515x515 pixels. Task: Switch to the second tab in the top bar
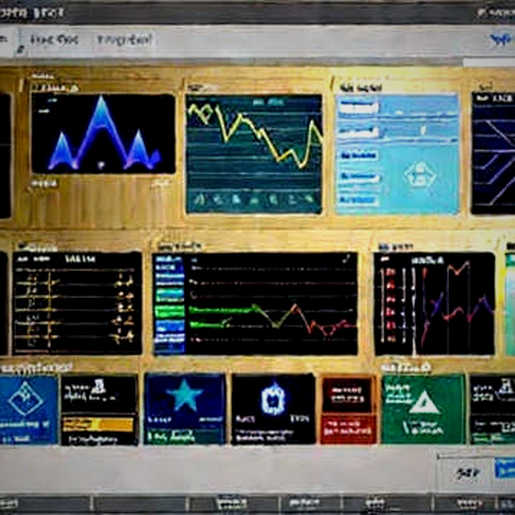point(124,40)
